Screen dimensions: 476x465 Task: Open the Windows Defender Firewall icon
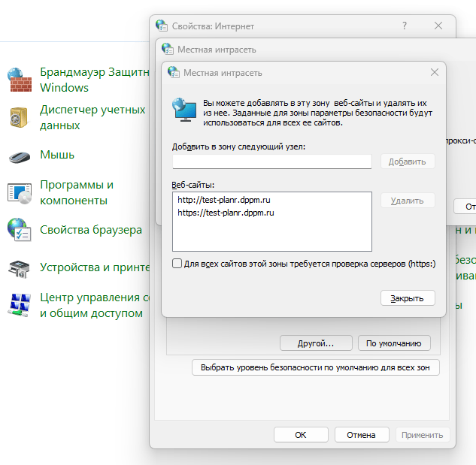(x=19, y=79)
